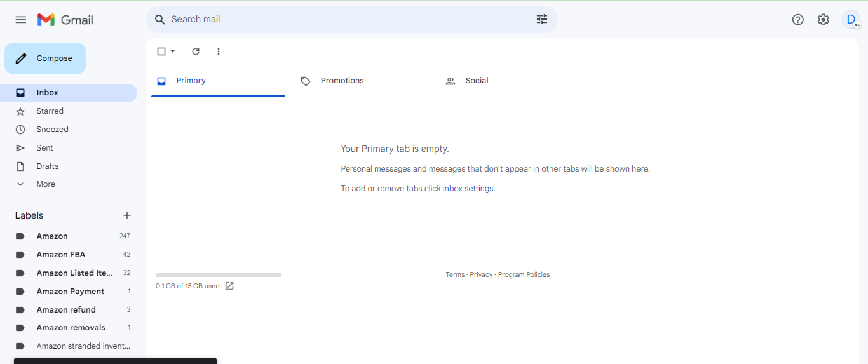Switch to the Promotions tab
The image size is (868, 364).
(x=362, y=81)
